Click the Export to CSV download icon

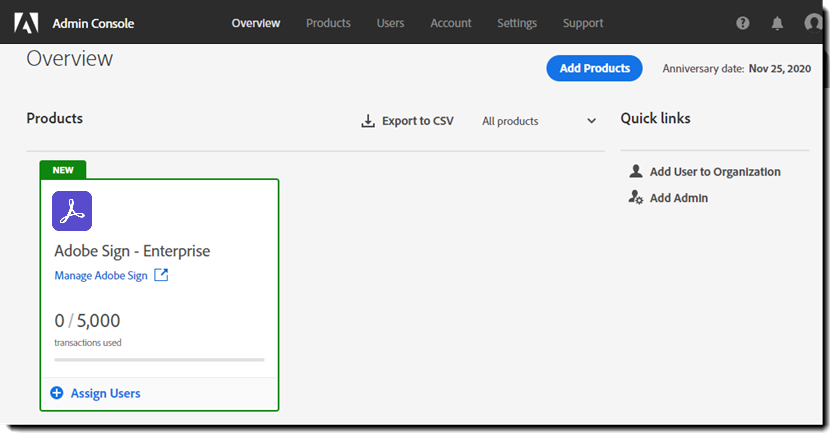[x=368, y=121]
